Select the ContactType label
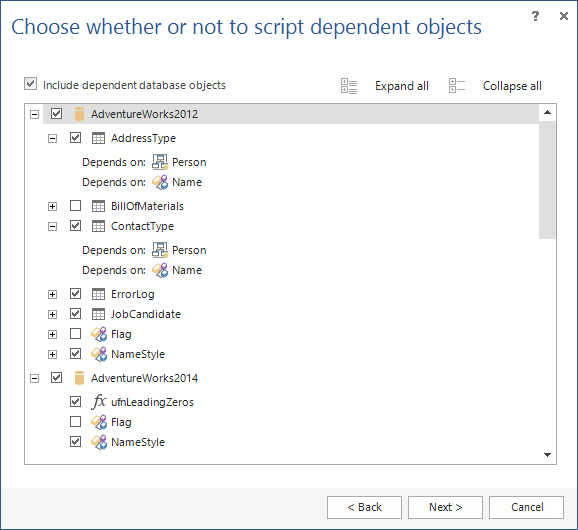Image resolution: width=578 pixels, height=530 pixels. click(x=142, y=226)
